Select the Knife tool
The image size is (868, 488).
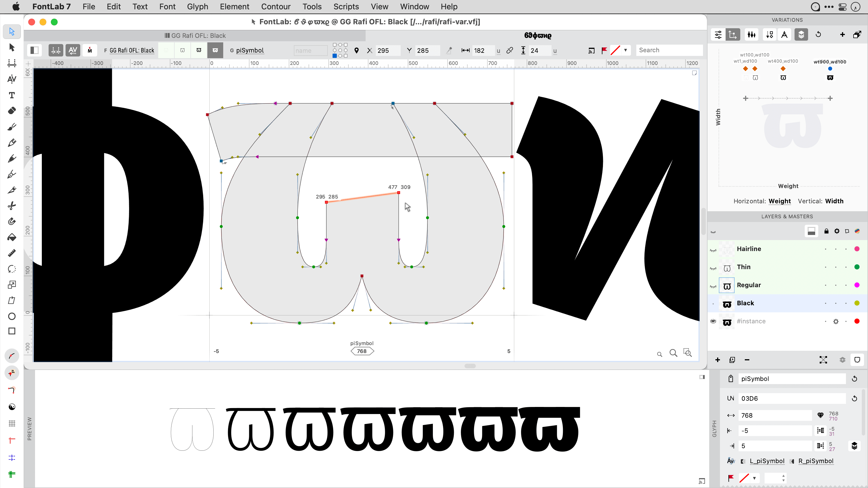tap(12, 190)
